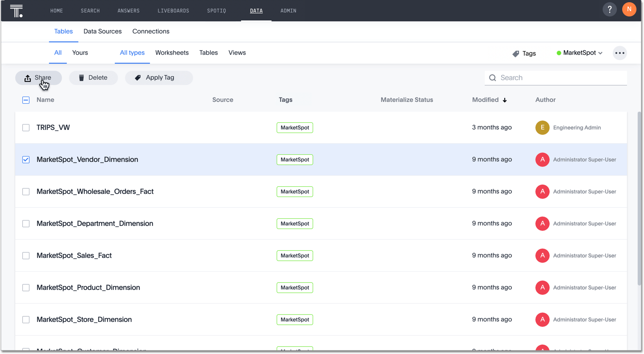Open the more options ellipsis icon

(620, 53)
